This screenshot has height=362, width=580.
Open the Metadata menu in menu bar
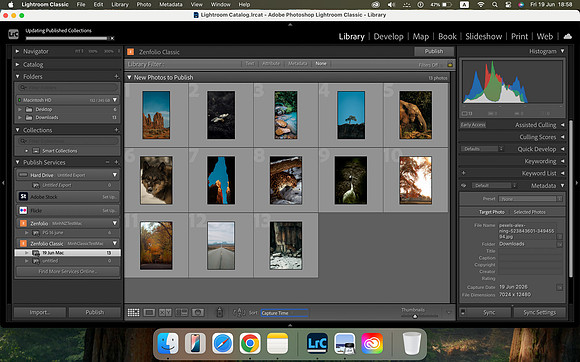171,4
